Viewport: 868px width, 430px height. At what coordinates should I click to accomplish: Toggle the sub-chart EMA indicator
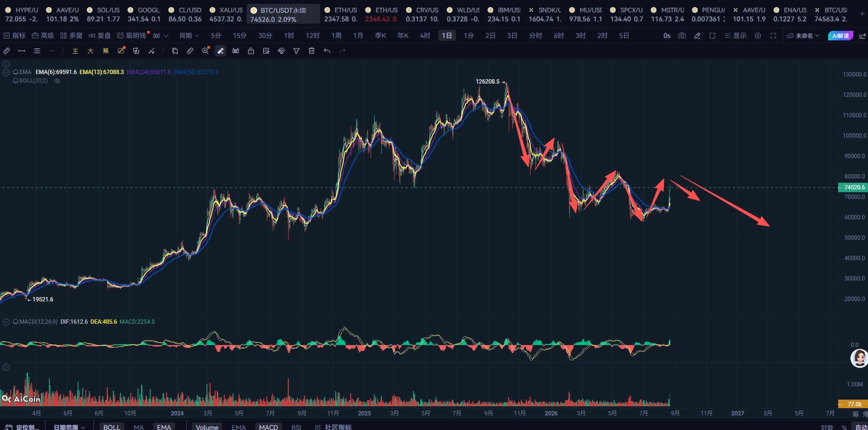239,427
